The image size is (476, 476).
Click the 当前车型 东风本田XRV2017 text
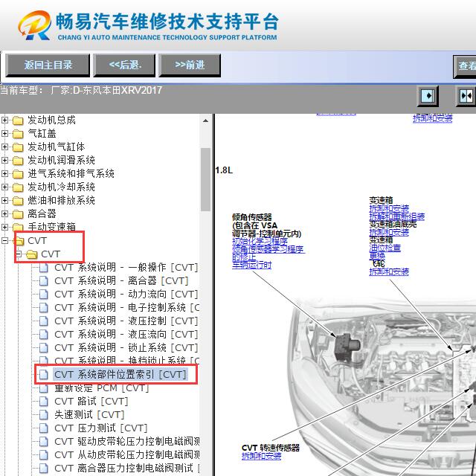coord(81,91)
